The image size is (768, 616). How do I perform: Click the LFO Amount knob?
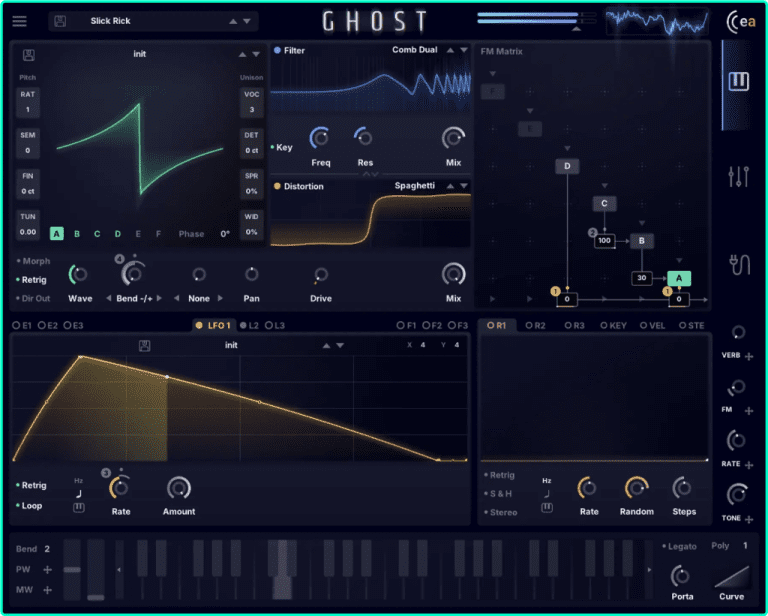(x=179, y=488)
